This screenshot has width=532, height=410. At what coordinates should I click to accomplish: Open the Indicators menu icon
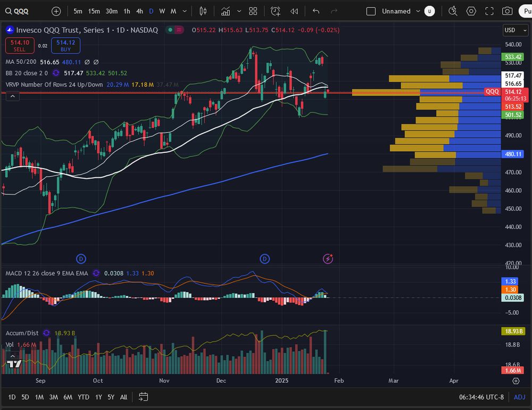(x=226, y=11)
